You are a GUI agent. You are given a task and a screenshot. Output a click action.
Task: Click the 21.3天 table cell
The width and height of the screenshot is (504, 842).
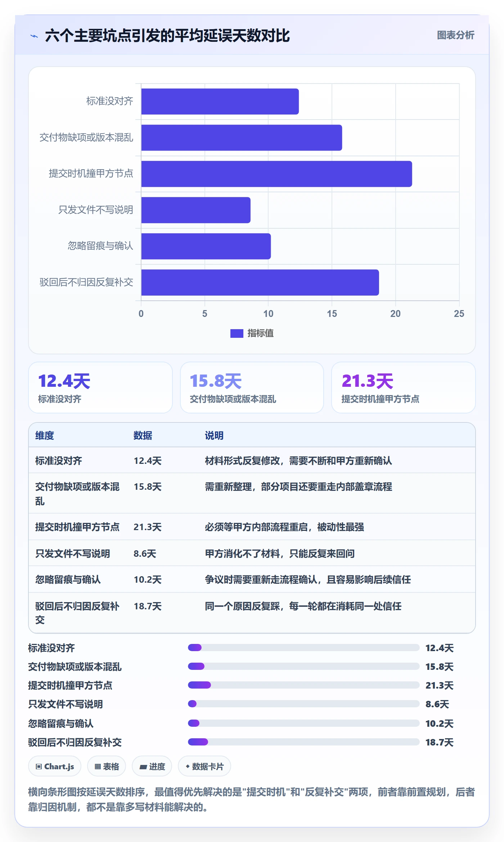[x=148, y=527]
